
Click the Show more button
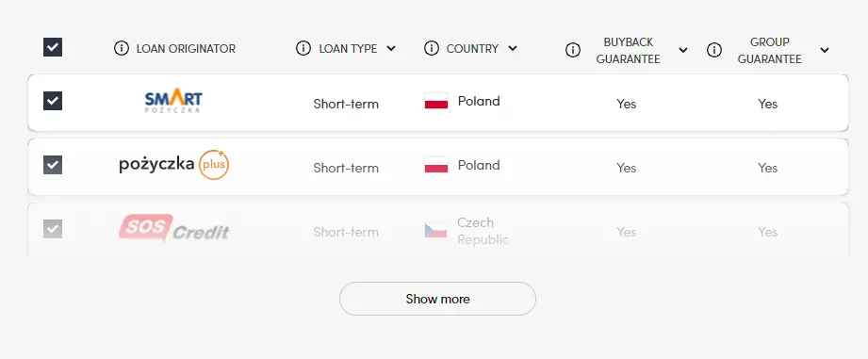pos(437,299)
